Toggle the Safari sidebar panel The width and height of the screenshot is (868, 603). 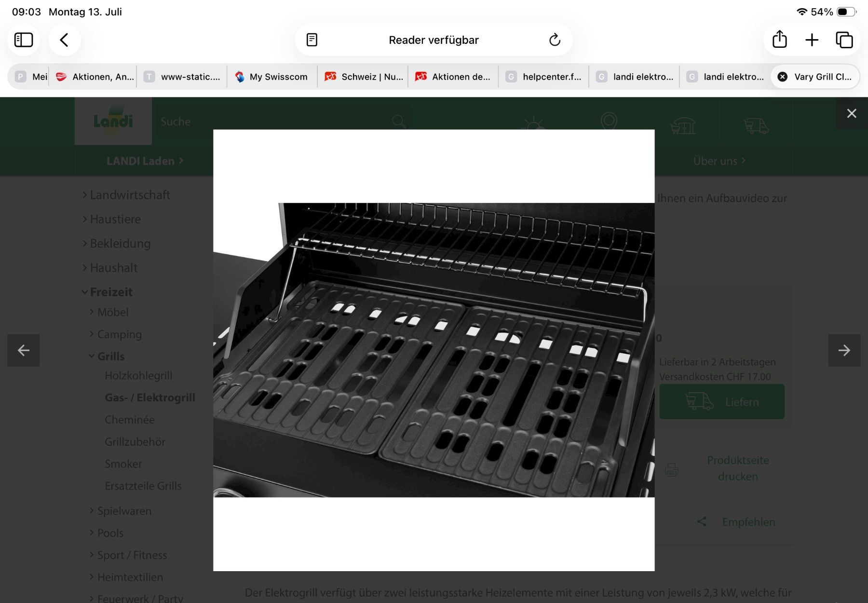coord(24,40)
